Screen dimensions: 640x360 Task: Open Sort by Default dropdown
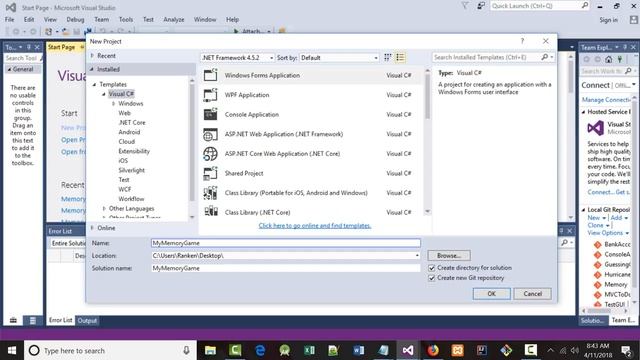340,58
